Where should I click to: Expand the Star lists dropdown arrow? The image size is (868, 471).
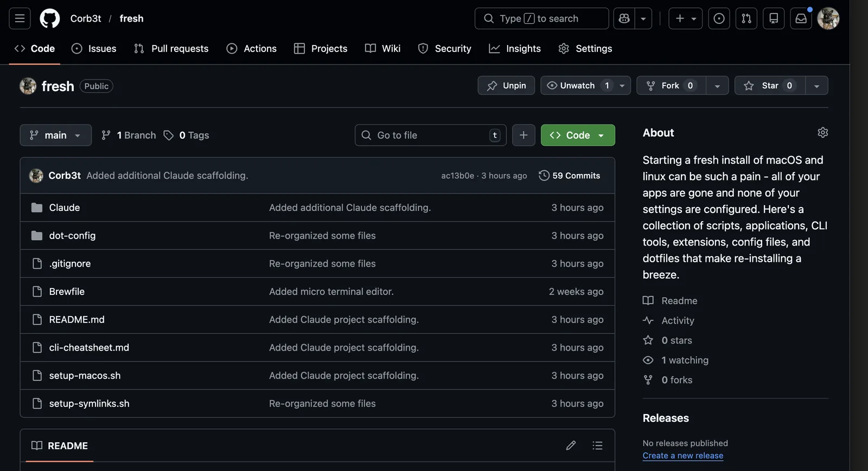(816, 86)
